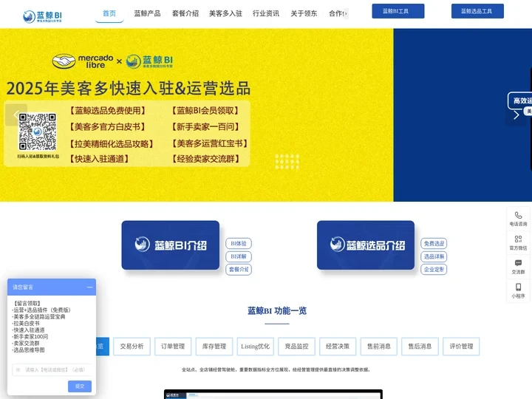Select the 售前消息 feature tab
The width and height of the screenshot is (532, 399).
click(x=379, y=347)
